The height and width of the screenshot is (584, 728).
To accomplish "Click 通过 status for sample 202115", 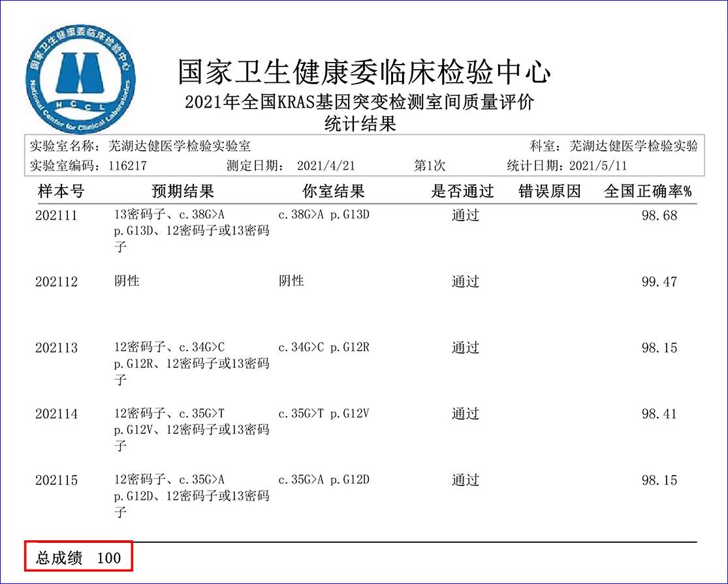I will point(466,480).
